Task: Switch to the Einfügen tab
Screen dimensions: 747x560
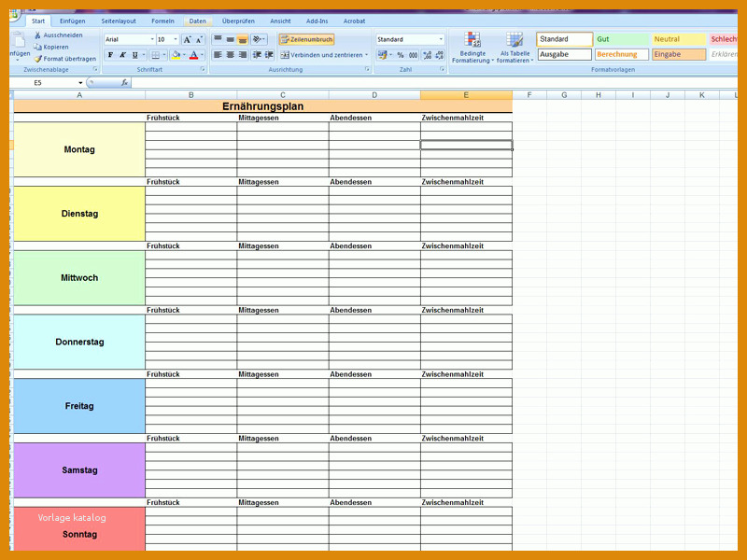Action: (73, 21)
